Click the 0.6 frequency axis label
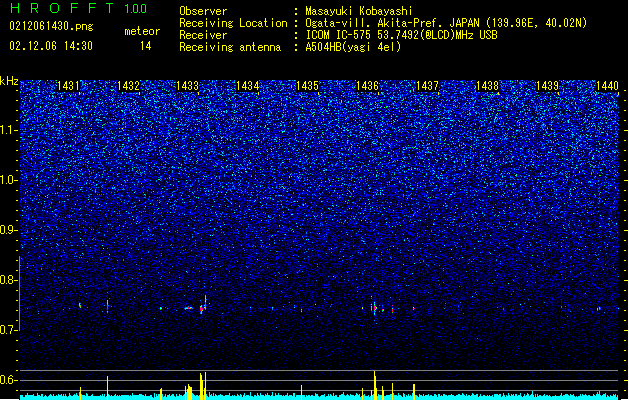 tap(9, 380)
